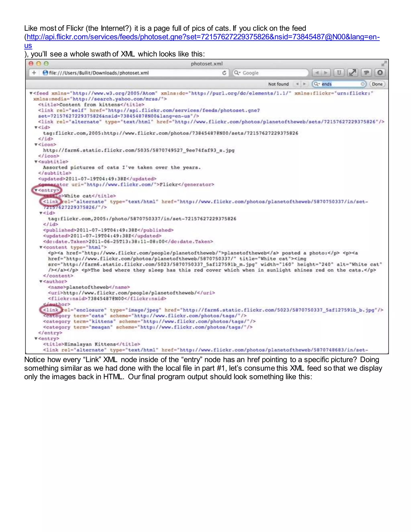Open the 1P toolbar extension
The image size is (411, 532).
pos(366,73)
